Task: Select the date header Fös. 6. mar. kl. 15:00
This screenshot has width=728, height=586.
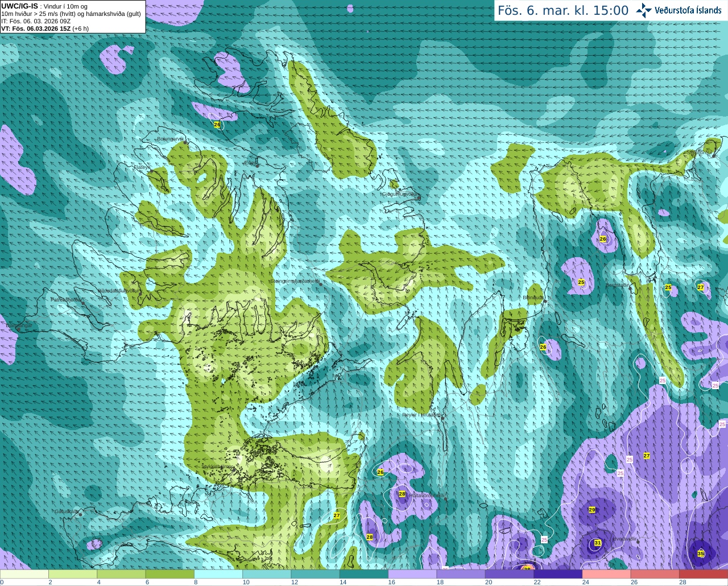Action: pyautogui.click(x=563, y=10)
